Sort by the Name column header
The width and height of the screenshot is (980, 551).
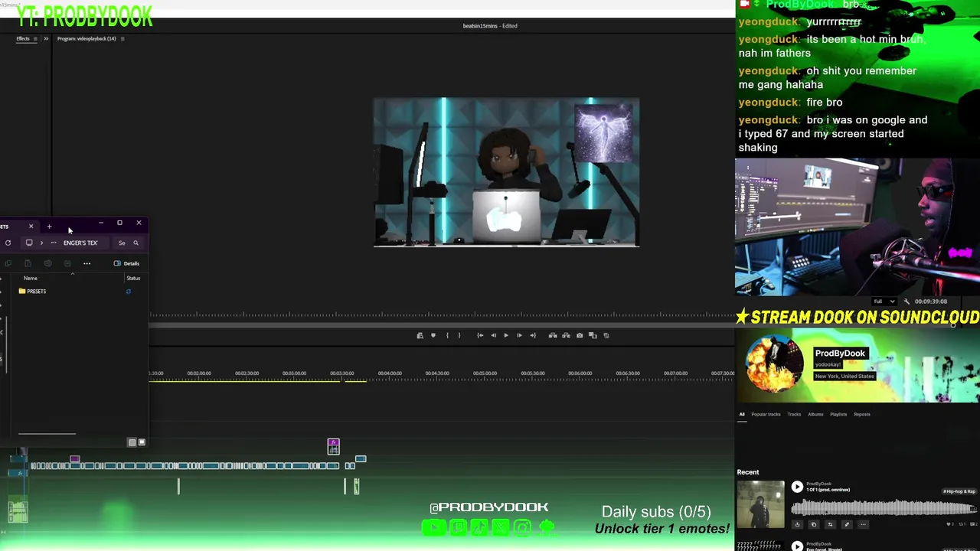coord(31,278)
